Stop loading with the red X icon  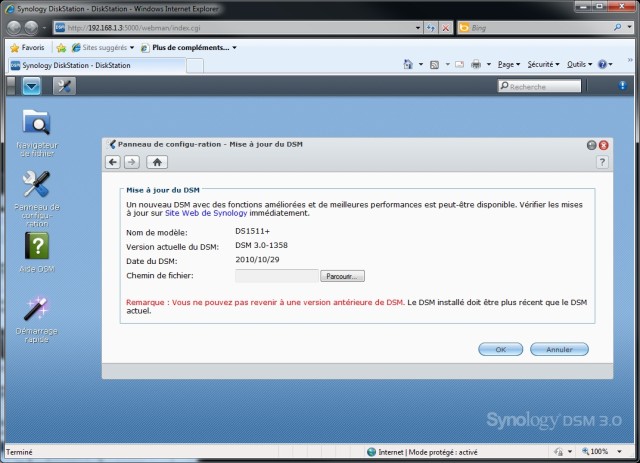446,28
